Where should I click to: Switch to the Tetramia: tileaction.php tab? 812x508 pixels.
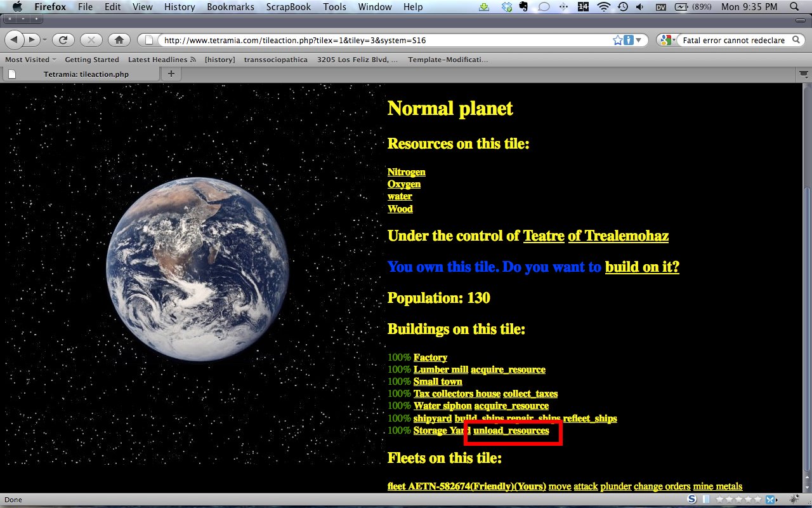pyautogui.click(x=86, y=74)
